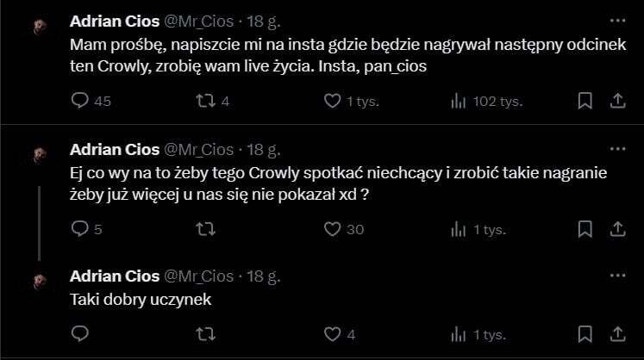Share the first tweet via share icon
This screenshot has width=644, height=360.
[x=616, y=101]
